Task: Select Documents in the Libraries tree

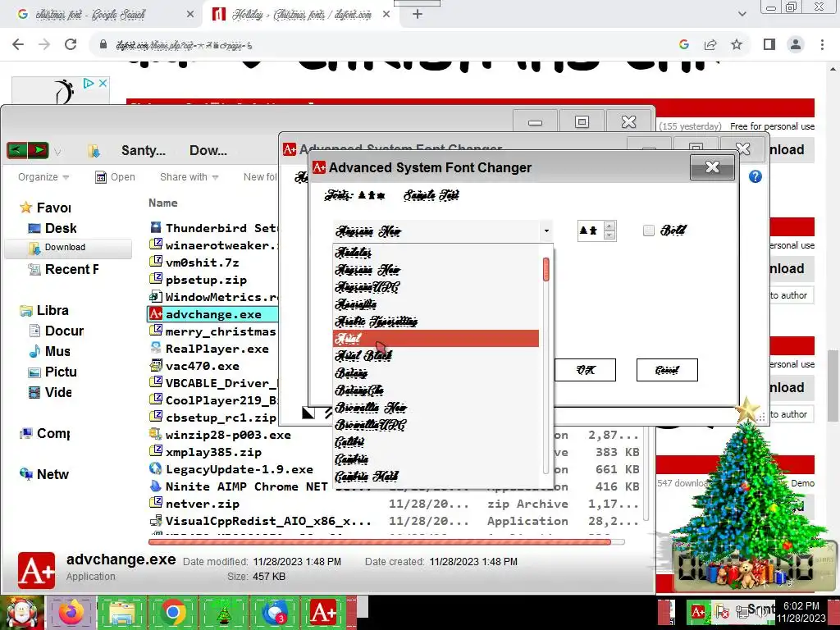Action: tap(56, 331)
